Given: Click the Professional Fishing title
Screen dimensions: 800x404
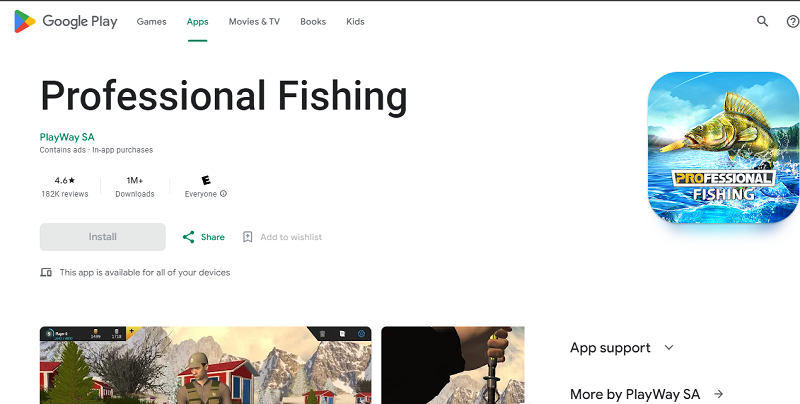Looking at the screenshot, I should point(223,96).
